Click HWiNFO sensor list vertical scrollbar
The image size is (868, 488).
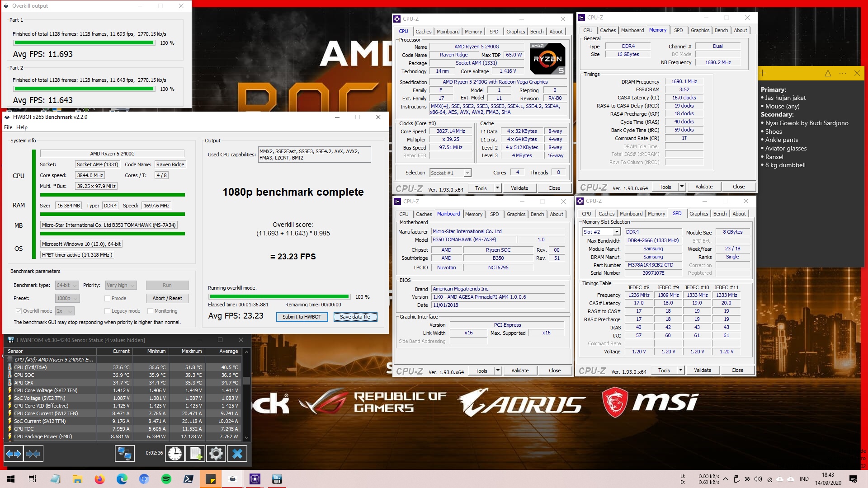[x=246, y=394]
